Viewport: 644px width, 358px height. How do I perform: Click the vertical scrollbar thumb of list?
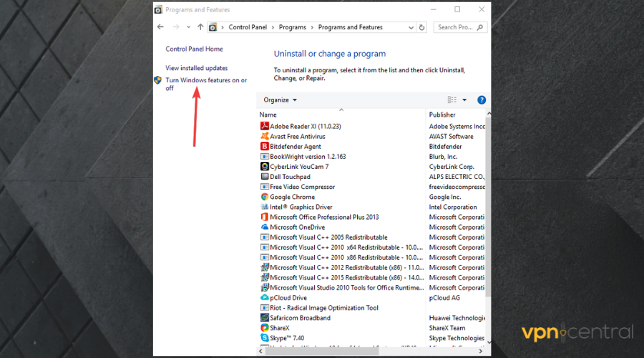(x=488, y=205)
